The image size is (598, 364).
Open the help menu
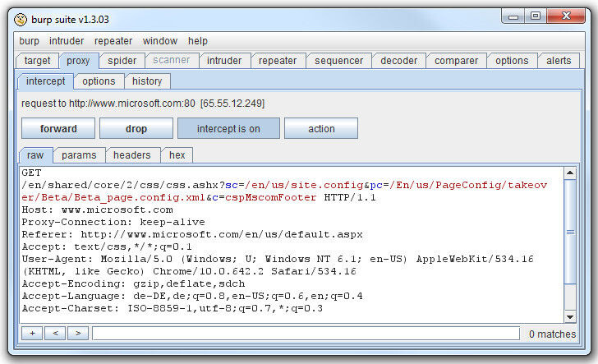(197, 41)
